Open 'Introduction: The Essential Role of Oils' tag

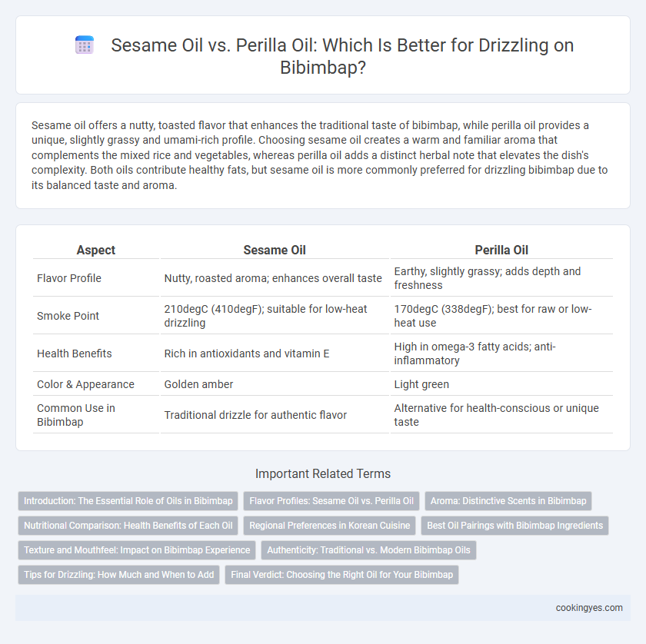tap(128, 501)
